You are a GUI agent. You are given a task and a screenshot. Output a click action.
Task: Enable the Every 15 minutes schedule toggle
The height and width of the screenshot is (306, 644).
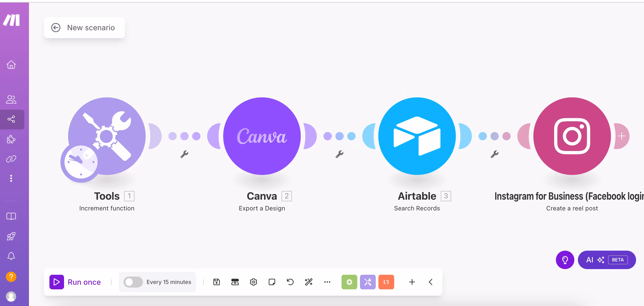pyautogui.click(x=133, y=282)
